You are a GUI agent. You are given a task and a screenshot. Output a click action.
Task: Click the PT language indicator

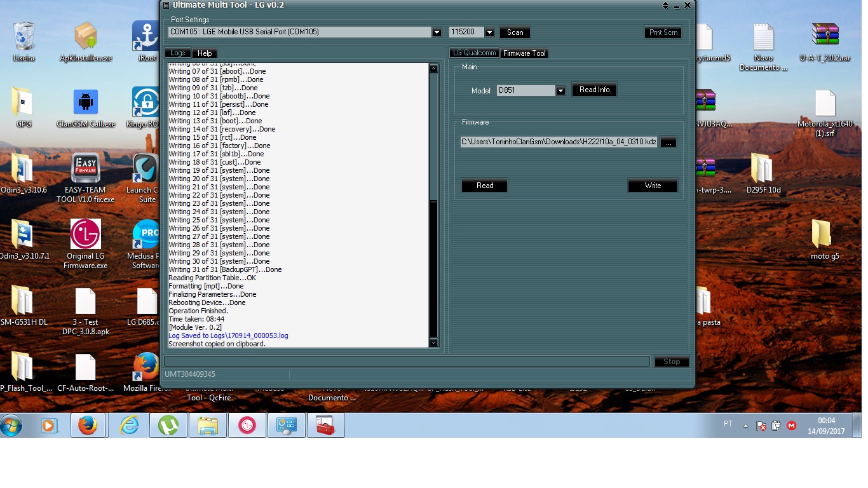pyautogui.click(x=728, y=423)
